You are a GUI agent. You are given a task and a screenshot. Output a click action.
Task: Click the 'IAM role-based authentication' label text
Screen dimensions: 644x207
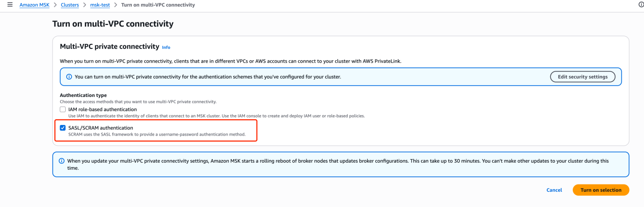click(x=102, y=109)
